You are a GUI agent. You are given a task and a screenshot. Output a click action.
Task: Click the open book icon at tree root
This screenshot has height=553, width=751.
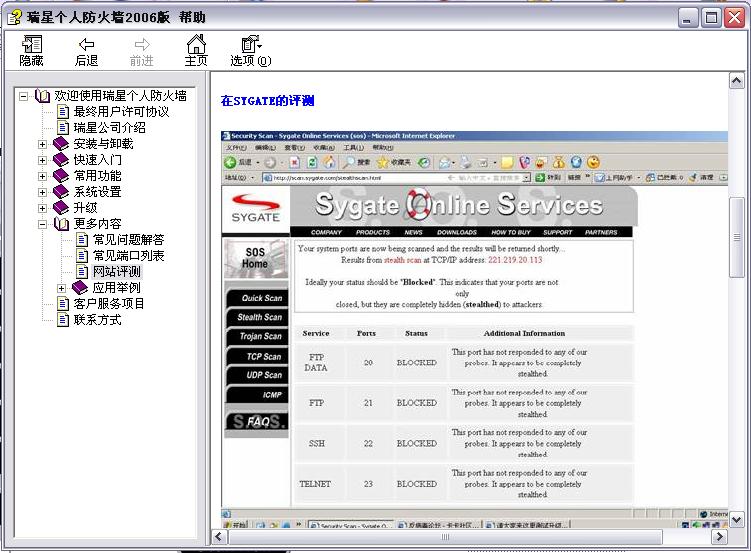(x=42, y=96)
